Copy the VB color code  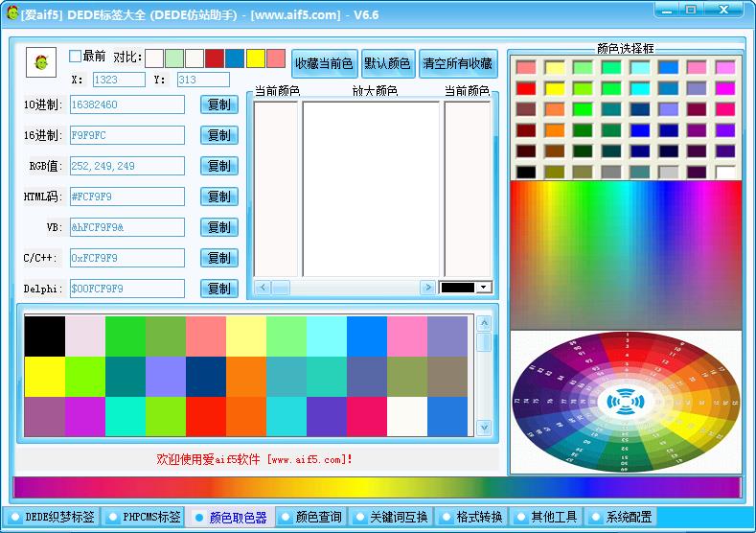click(x=219, y=227)
